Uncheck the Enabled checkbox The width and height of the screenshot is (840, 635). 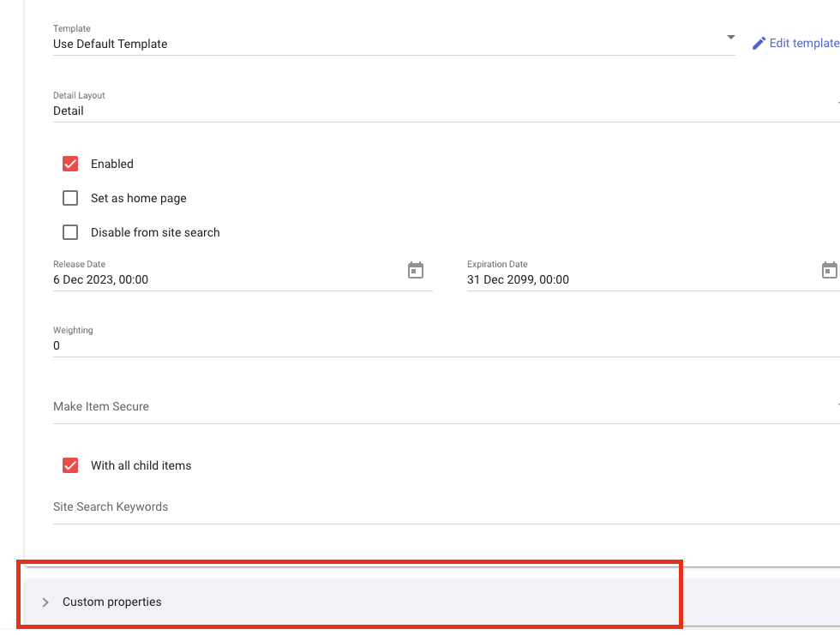pyautogui.click(x=70, y=164)
